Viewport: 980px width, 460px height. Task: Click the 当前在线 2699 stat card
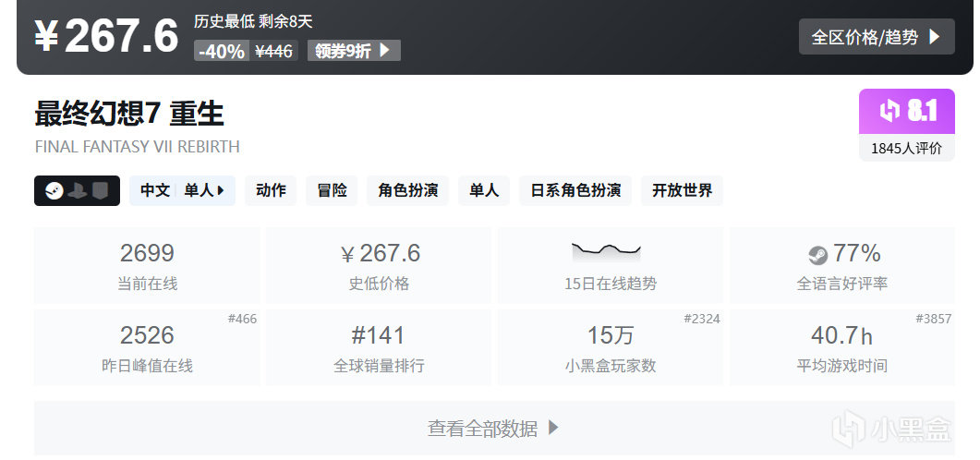pos(147,266)
